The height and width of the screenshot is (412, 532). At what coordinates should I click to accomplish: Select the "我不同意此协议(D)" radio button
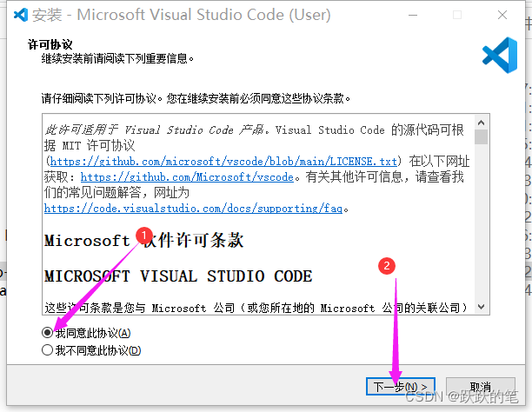(x=48, y=350)
